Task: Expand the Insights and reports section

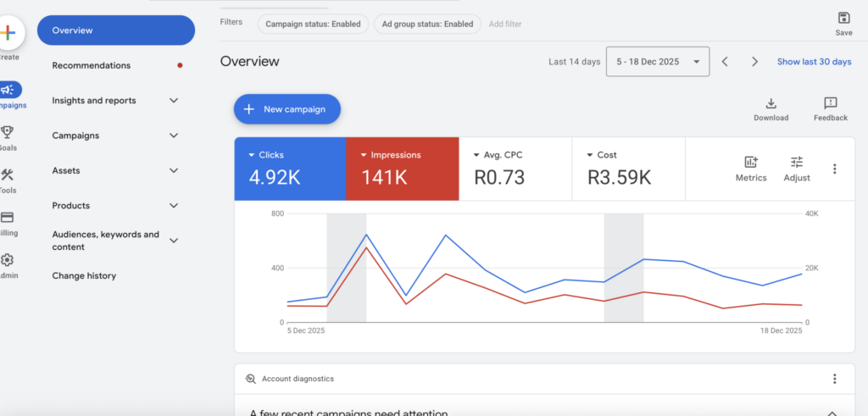Action: pos(115,101)
